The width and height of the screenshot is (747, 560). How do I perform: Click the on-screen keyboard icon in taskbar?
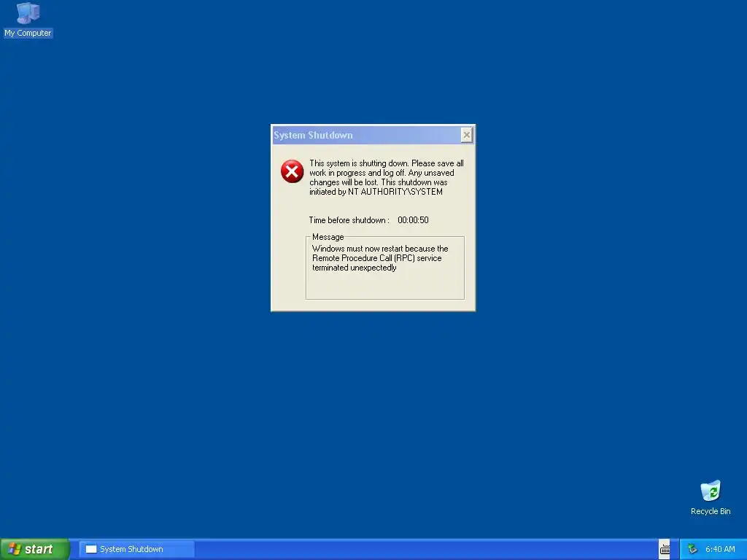(x=665, y=549)
